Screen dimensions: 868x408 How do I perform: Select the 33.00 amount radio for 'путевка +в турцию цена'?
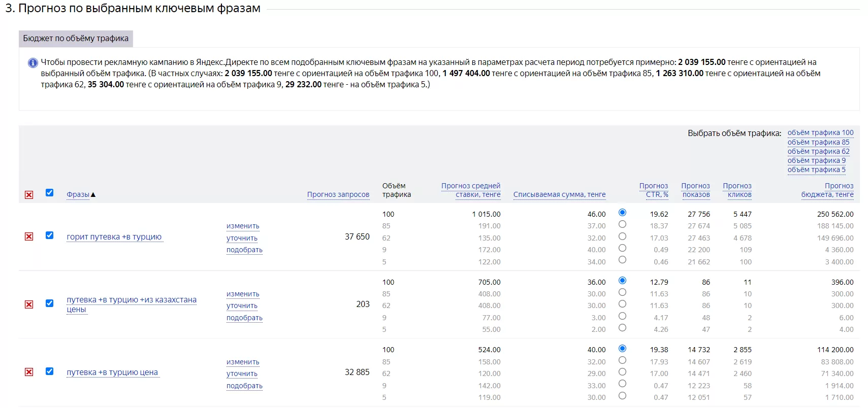tap(622, 384)
